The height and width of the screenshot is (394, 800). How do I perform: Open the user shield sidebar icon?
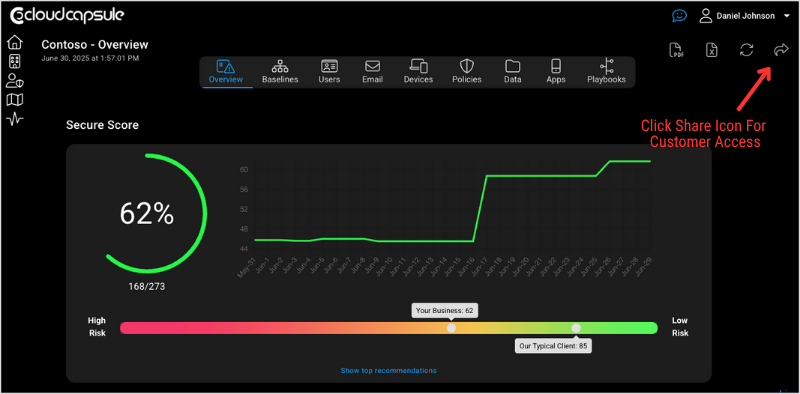coord(15,81)
